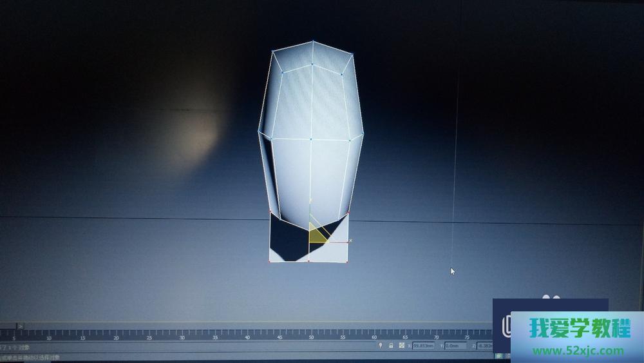Select the yellow plane handle of the gizmo
Image resolution: width=644 pixels, height=363 pixels.
click(x=316, y=235)
